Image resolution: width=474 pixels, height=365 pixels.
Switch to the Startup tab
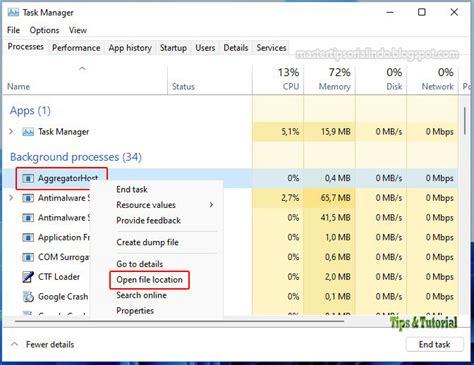click(173, 48)
